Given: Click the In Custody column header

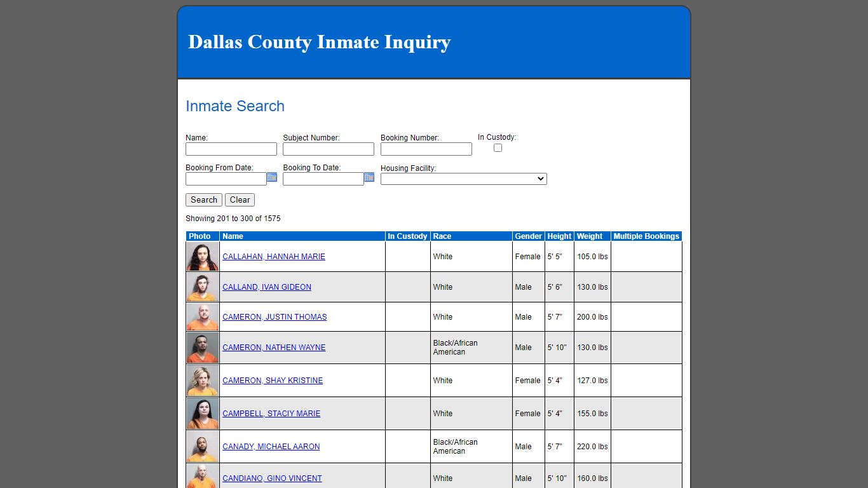Looking at the screenshot, I should tap(407, 236).
